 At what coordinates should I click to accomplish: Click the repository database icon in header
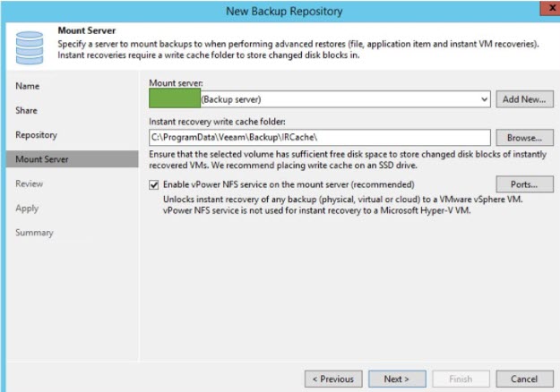tap(30, 47)
